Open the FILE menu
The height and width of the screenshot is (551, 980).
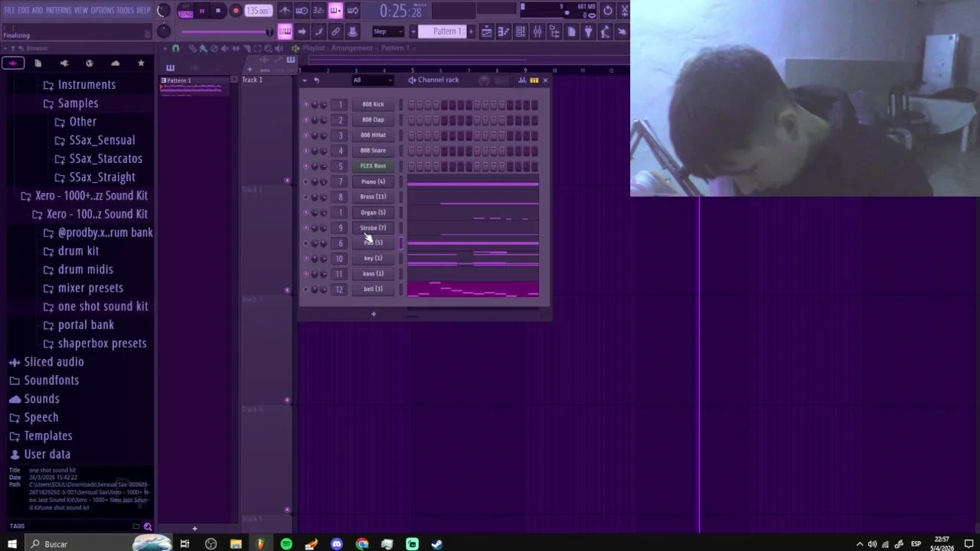pos(9,10)
